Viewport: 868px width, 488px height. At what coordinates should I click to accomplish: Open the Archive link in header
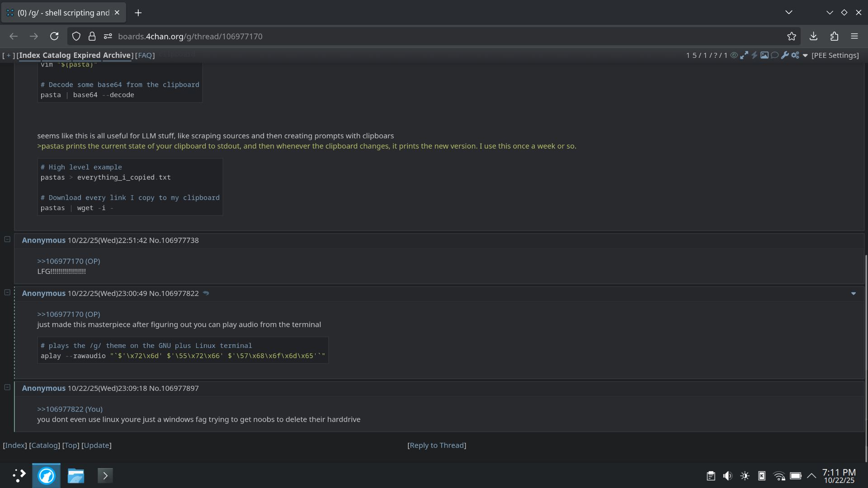tap(117, 55)
